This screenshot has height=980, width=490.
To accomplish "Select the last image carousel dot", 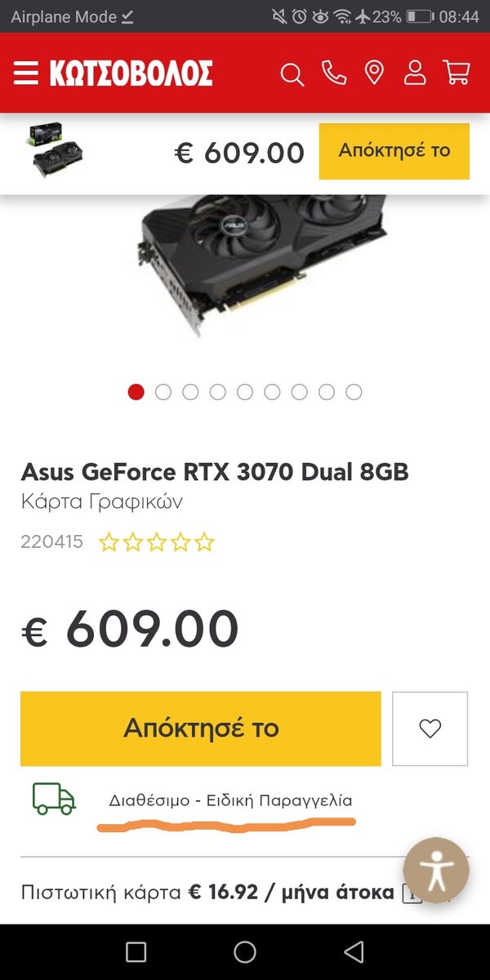I will pos(354,392).
